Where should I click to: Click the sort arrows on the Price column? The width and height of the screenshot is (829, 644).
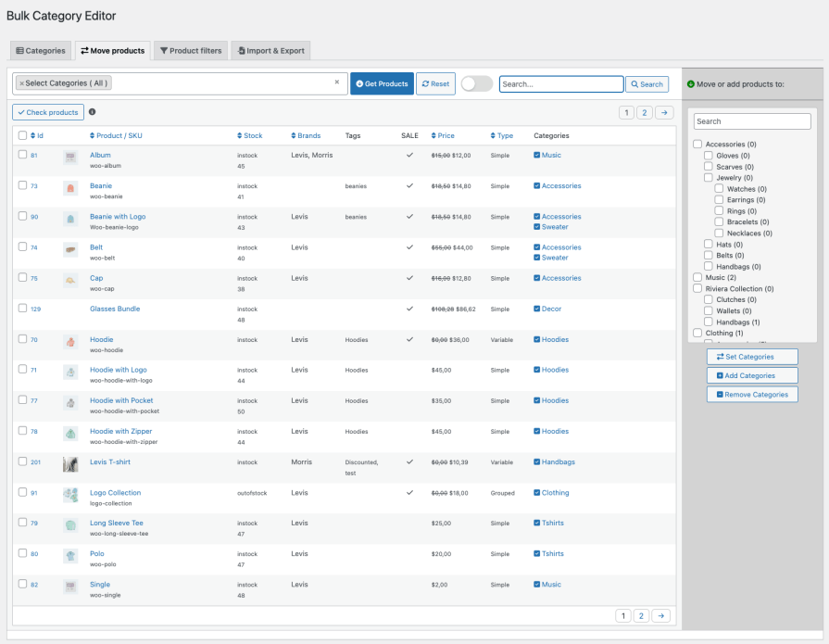434,135
